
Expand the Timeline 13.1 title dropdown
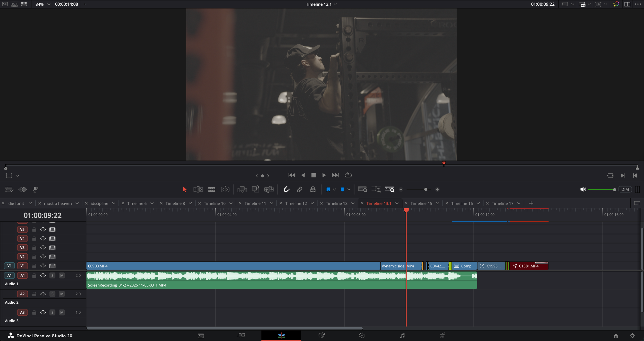(x=335, y=4)
